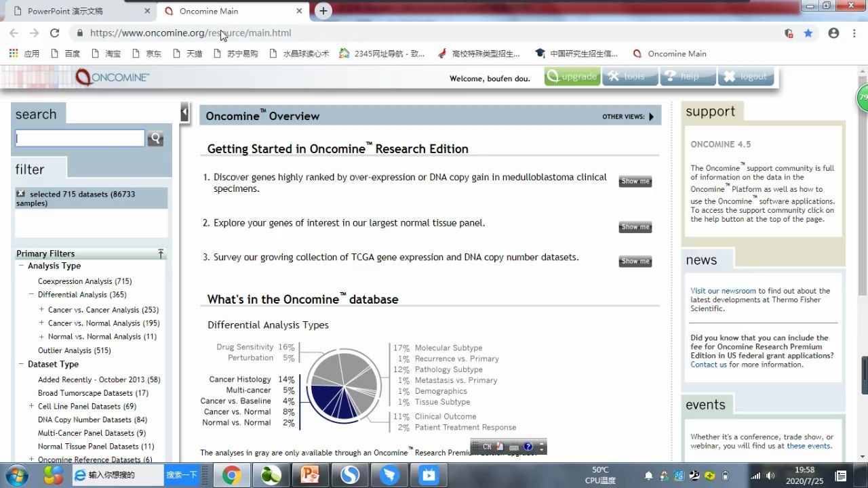Collapse the left sidebar panel arrow
868x488 pixels.
tap(184, 113)
